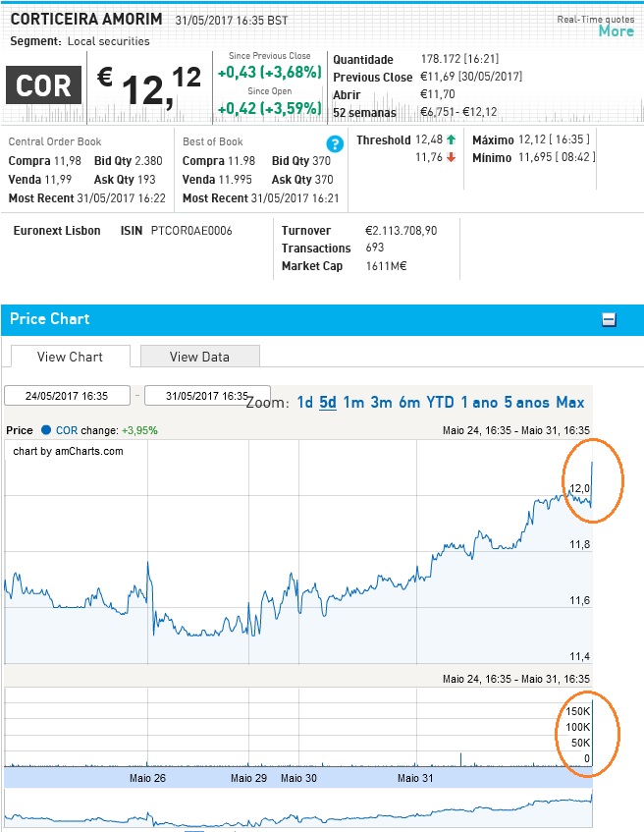Set chart zoom to 3m
This screenshot has height=832, width=644.
(x=382, y=402)
